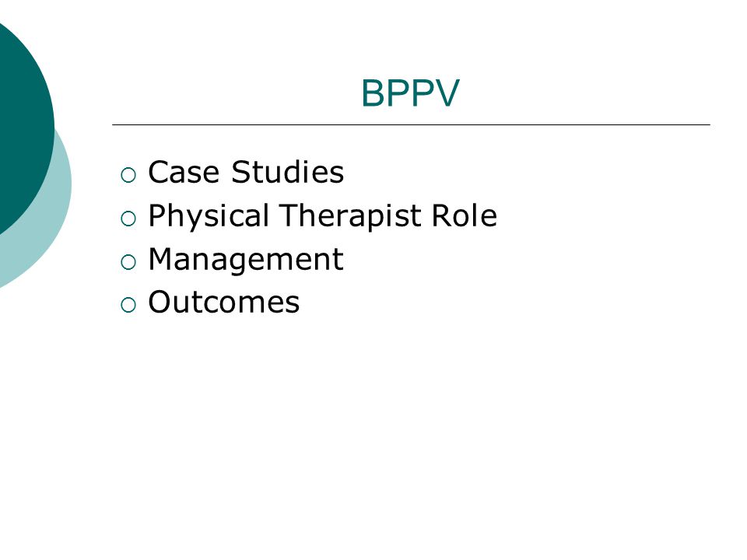Click the bullet marker before Outcomes
747x560 pixels.
point(128,305)
